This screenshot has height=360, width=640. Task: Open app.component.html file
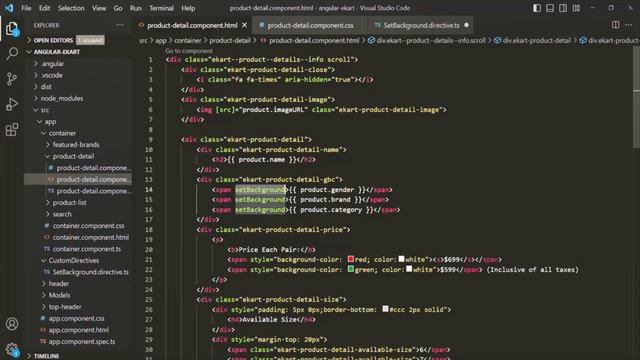click(79, 330)
